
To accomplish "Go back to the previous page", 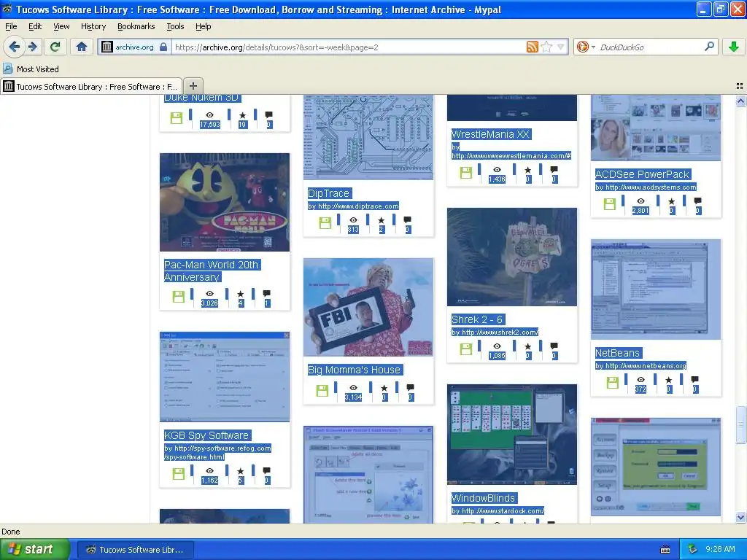I will point(14,47).
